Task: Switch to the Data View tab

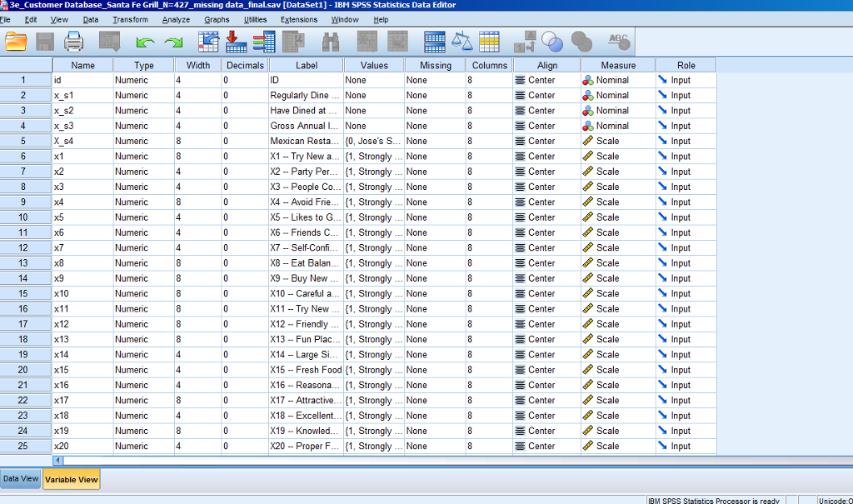Action: (21, 479)
